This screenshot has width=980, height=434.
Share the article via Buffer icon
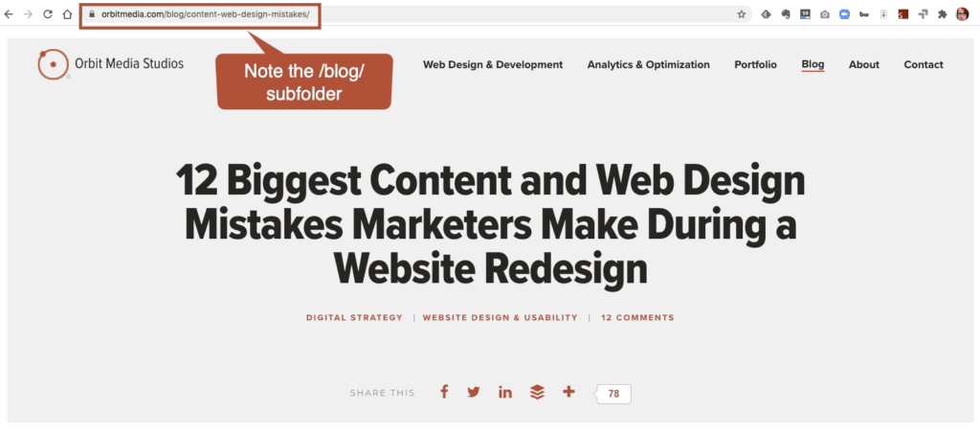tap(537, 392)
